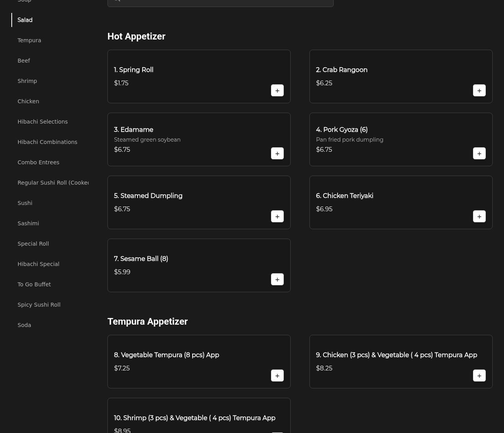Click 8. Vegetable Tempura (8 pcs) App title

(x=166, y=355)
